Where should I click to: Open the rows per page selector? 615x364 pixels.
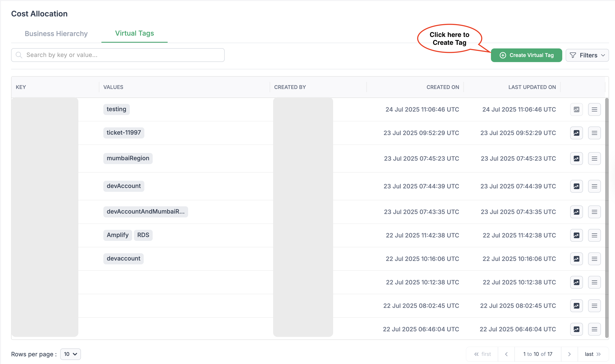70,354
